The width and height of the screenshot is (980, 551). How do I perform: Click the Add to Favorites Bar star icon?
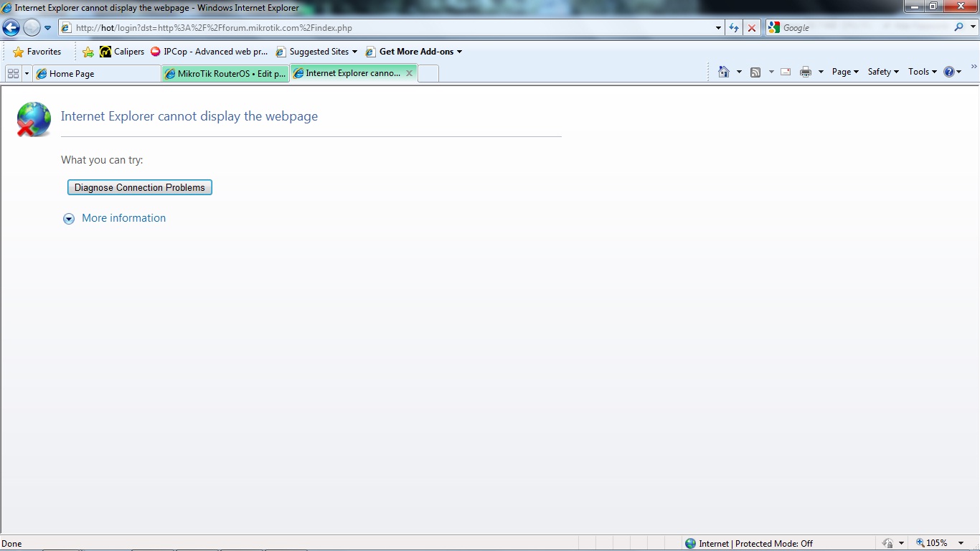click(88, 52)
